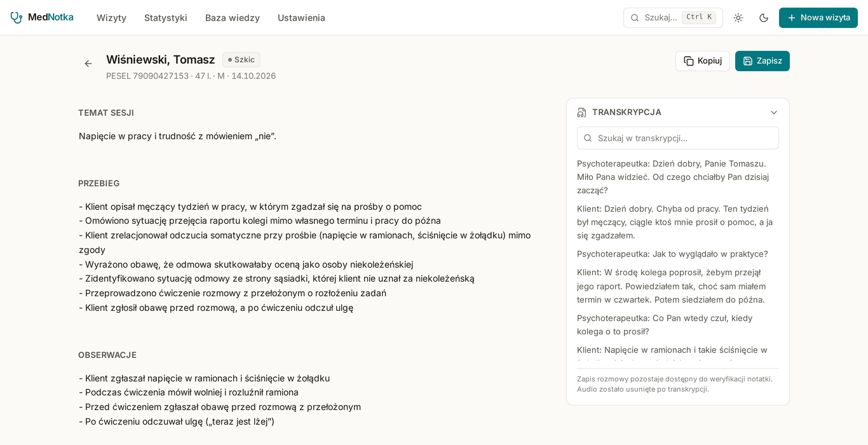Image resolution: width=868 pixels, height=445 pixels.
Task: Click line "Klient zrelacjonował odczucia somatyczne"
Action: 305,242
